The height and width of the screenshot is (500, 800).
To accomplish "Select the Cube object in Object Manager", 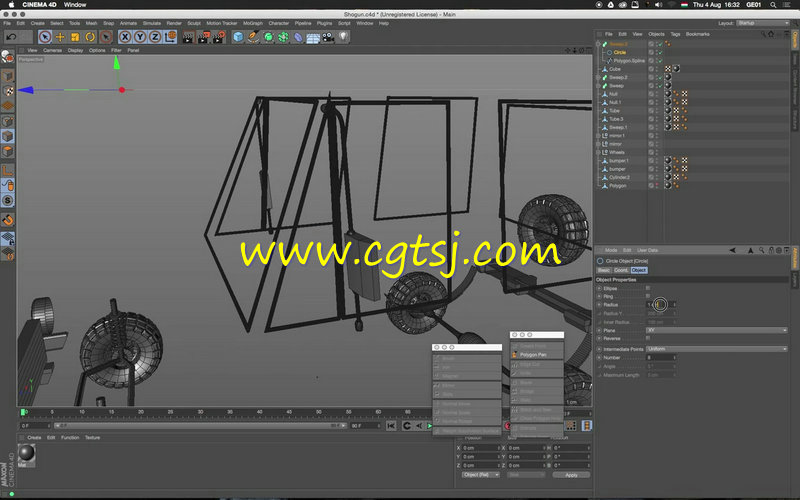I will coord(615,69).
